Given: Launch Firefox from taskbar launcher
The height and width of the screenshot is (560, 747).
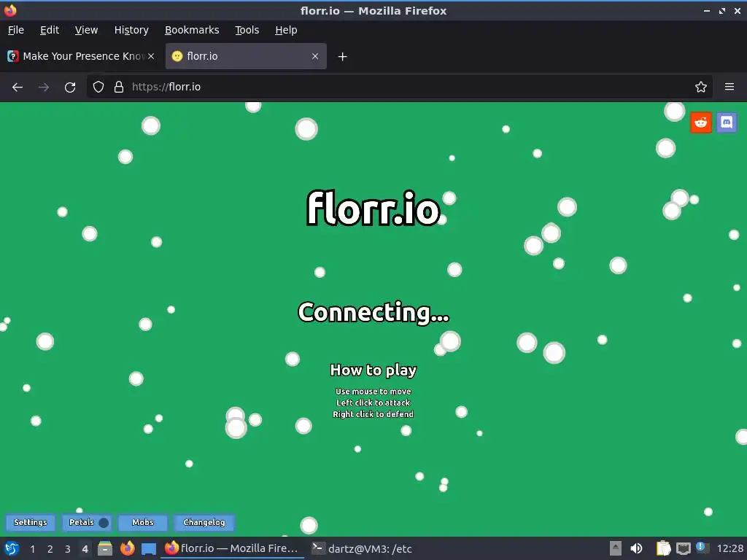Looking at the screenshot, I should point(127,548).
